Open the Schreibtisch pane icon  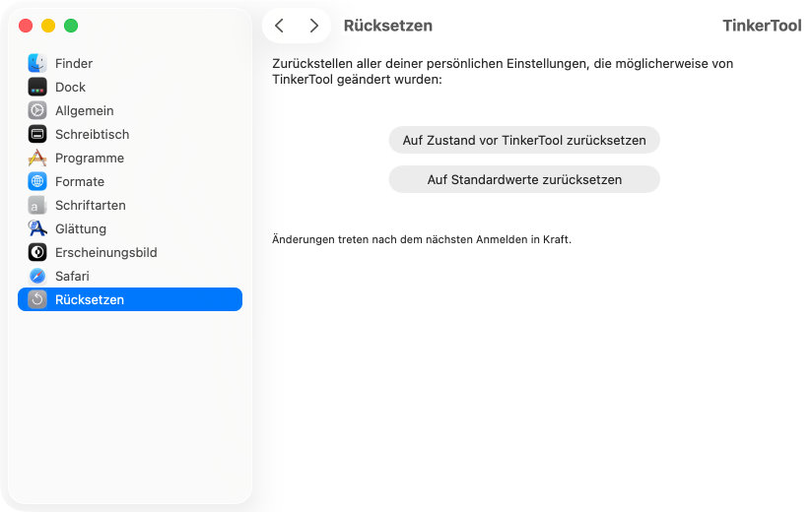pos(37,134)
